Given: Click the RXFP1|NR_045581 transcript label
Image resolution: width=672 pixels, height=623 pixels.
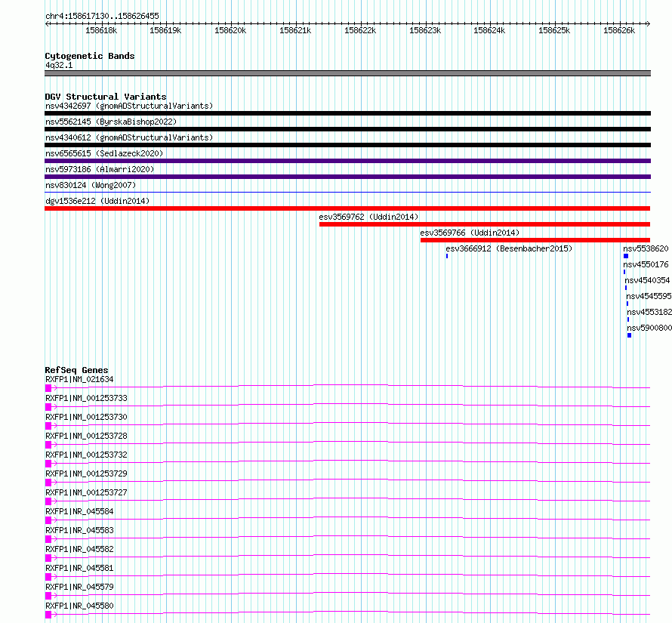Looking at the screenshot, I should (x=80, y=568).
